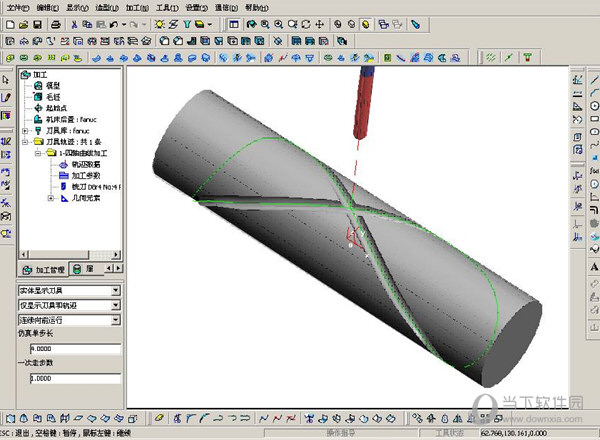This screenshot has width=600, height=440.
Task: Click the 仿真单步长 input field
Action: tap(75, 349)
